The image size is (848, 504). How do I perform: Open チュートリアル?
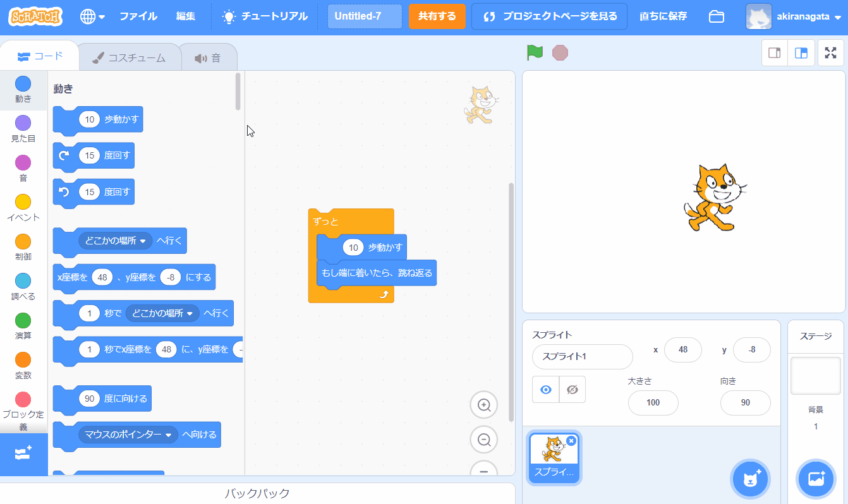[265, 16]
